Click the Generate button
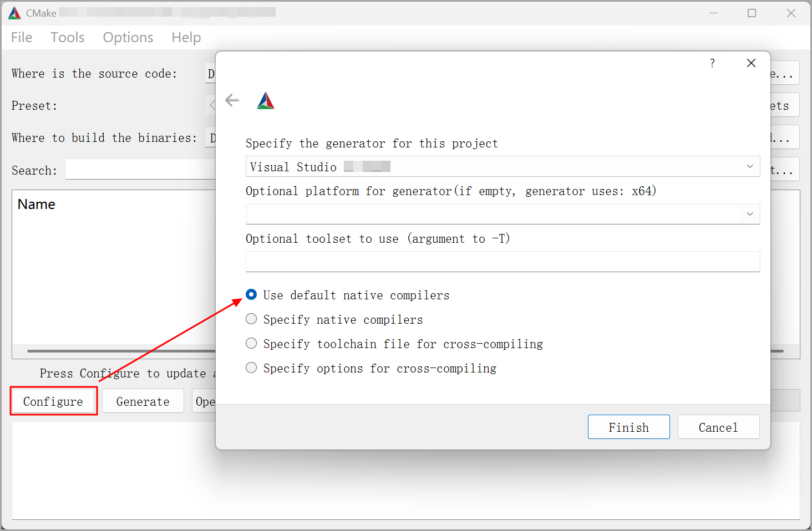 tap(143, 401)
